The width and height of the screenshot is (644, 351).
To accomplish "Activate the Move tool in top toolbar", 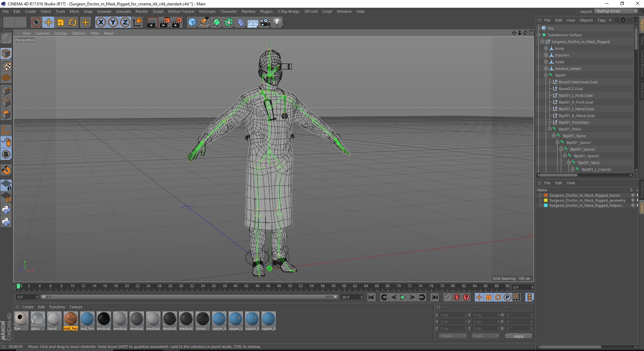I will (48, 23).
